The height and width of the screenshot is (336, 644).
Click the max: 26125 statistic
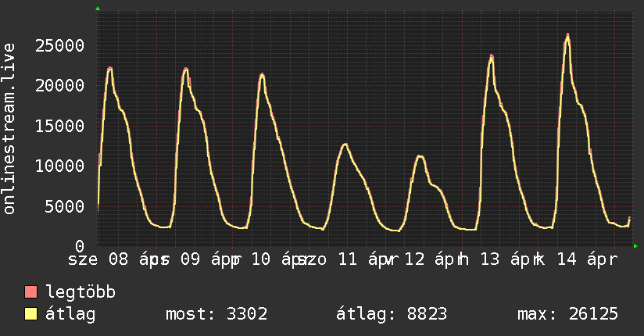[567, 314]
